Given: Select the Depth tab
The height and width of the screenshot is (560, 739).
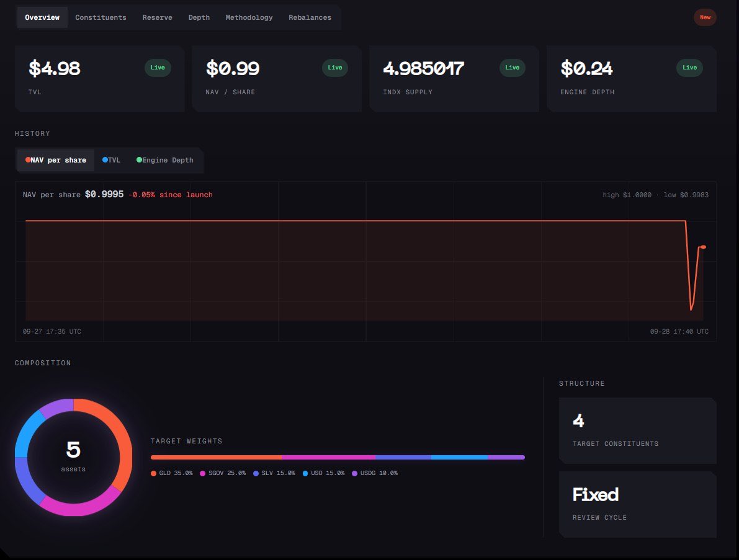Looking at the screenshot, I should (199, 17).
